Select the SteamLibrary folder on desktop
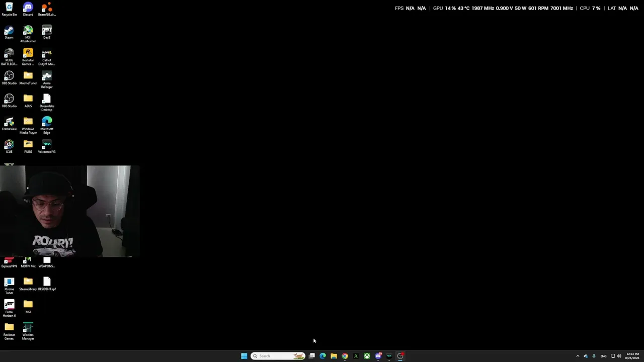Viewport: 644px width, 362px height. (28, 284)
